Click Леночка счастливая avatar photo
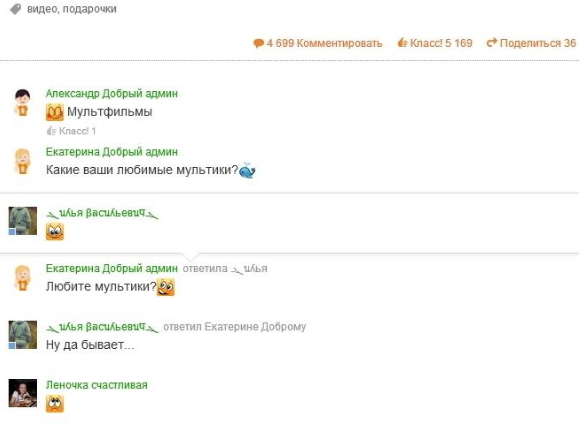The image size is (583, 431). [x=23, y=393]
